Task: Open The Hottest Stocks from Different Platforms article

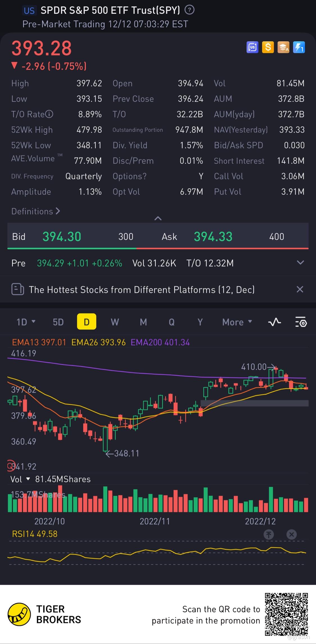Action: point(142,289)
